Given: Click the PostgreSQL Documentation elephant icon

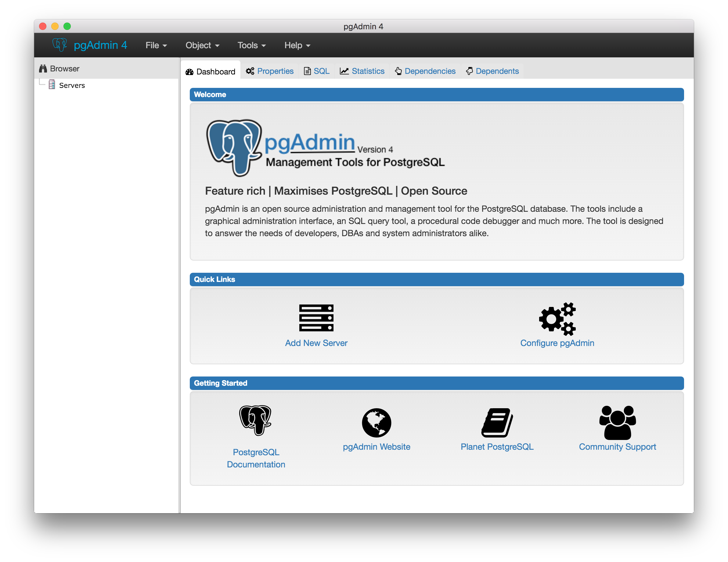Looking at the screenshot, I should [x=255, y=420].
